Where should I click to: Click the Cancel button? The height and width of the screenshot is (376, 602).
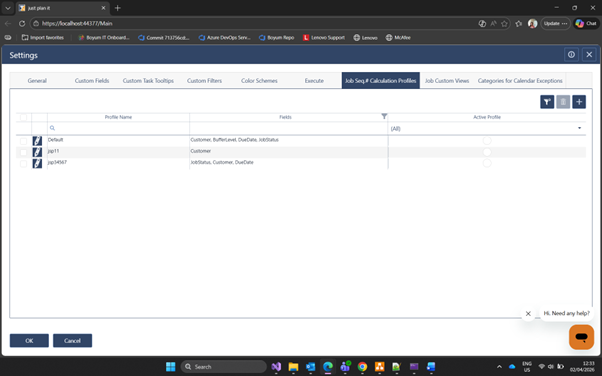point(72,340)
